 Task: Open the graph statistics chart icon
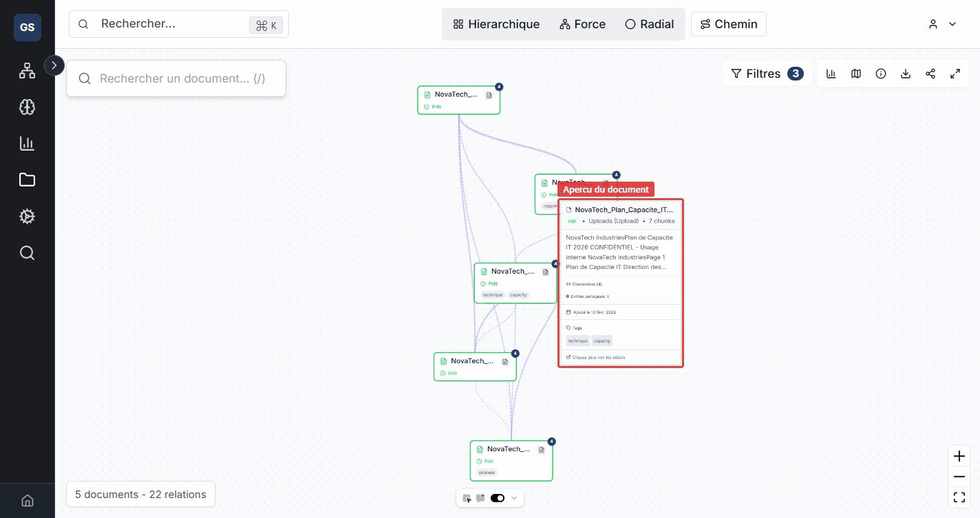pos(831,74)
